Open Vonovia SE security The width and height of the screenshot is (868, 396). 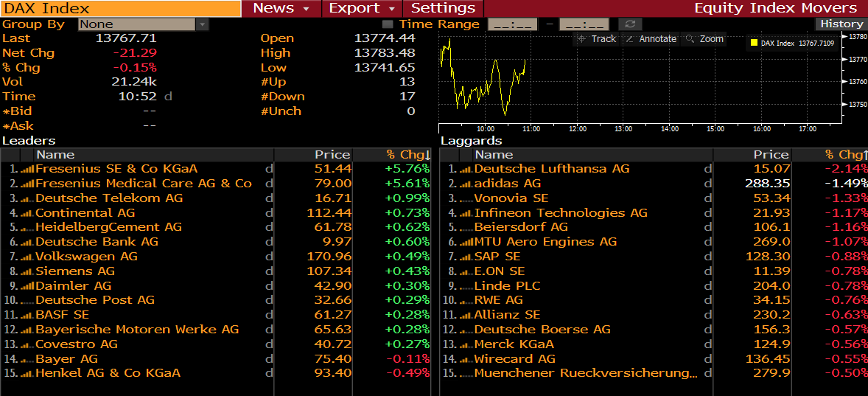[511, 198]
